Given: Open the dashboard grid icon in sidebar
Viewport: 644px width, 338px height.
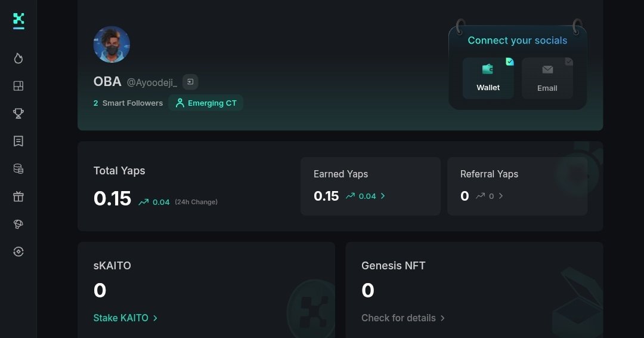Looking at the screenshot, I should coord(18,86).
